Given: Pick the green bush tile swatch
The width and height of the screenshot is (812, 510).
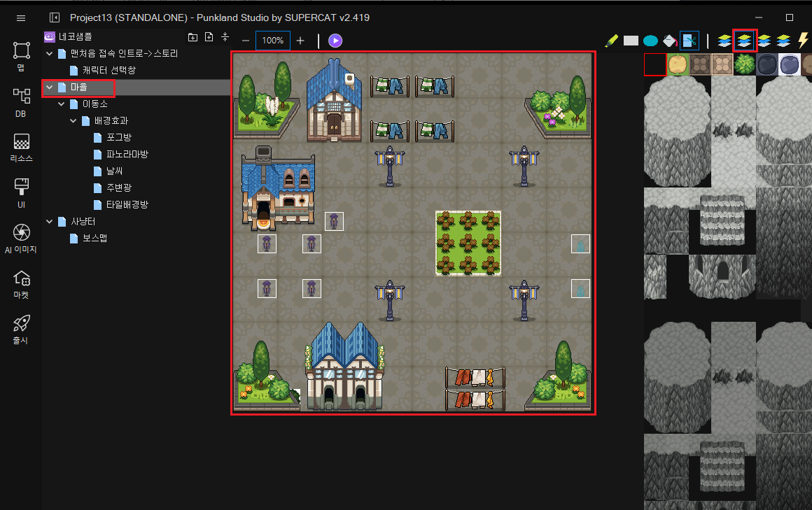Looking at the screenshot, I should pos(745,65).
